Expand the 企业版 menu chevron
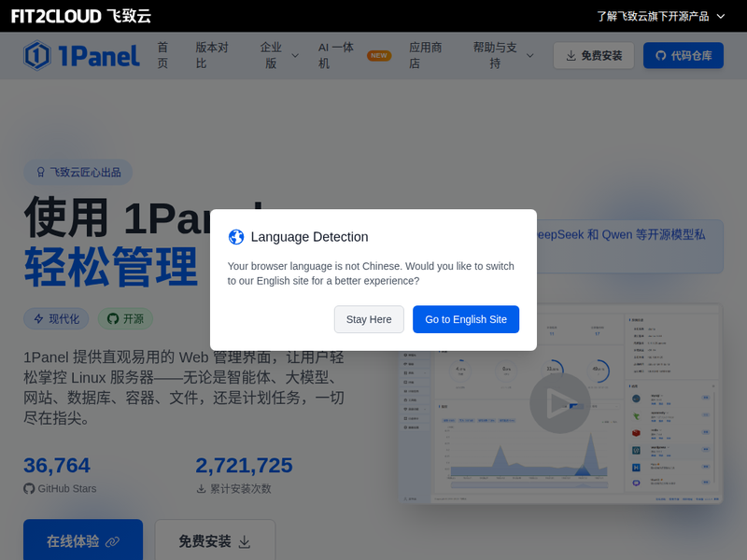The width and height of the screenshot is (747, 560). [x=295, y=56]
